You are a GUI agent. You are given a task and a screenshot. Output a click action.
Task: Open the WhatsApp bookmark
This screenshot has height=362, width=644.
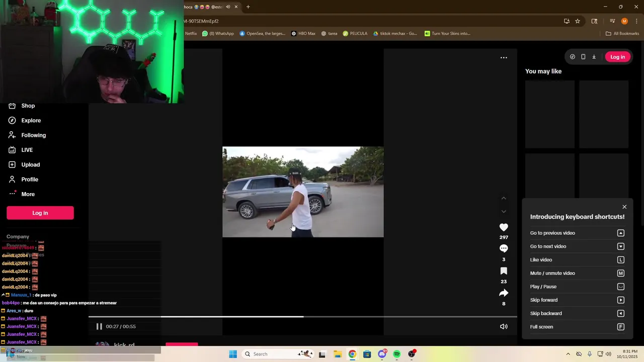[218, 34]
